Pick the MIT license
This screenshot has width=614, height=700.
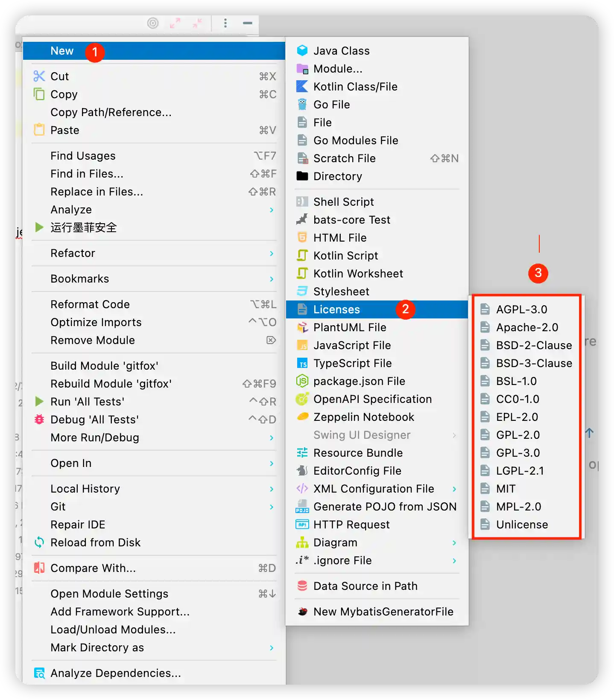(x=526, y=489)
